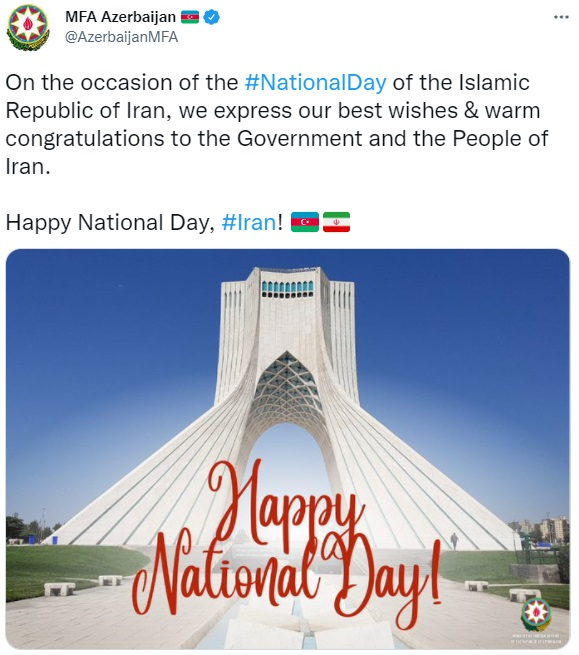The height and width of the screenshot is (655, 579).
Task: Click the MFA emblem watermark in the photo
Action: coord(536,614)
